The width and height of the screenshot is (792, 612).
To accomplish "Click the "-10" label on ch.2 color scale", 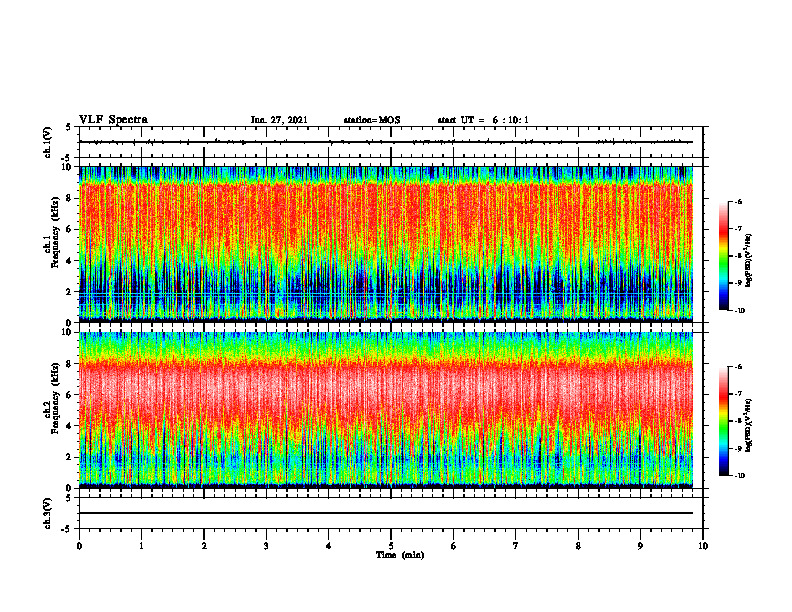I will 739,476.
